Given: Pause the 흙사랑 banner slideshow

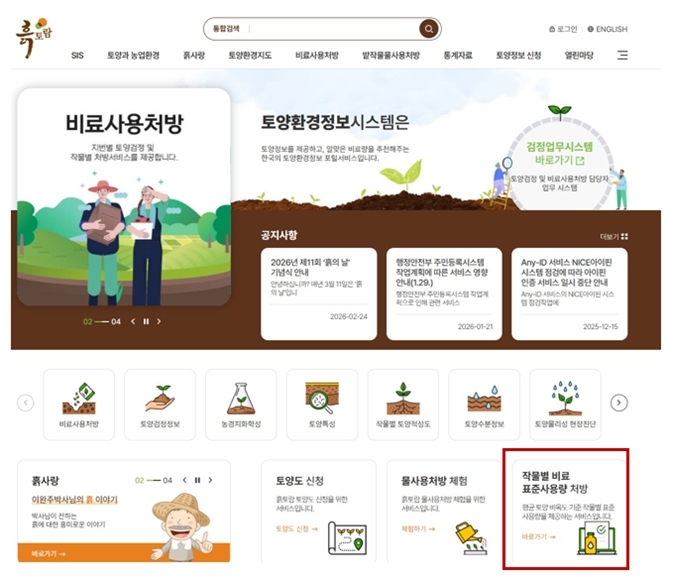Looking at the screenshot, I should point(197,480).
